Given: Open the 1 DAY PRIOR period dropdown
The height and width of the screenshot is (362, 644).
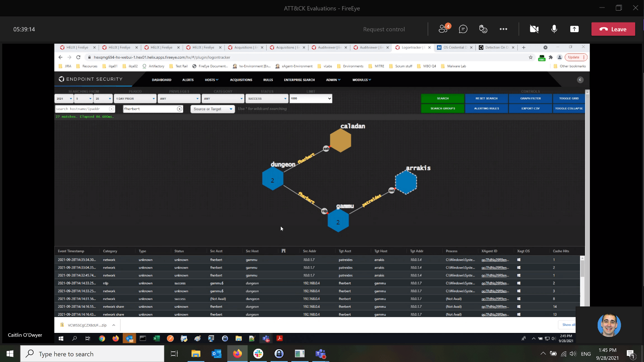Looking at the screenshot, I should tap(135, 99).
